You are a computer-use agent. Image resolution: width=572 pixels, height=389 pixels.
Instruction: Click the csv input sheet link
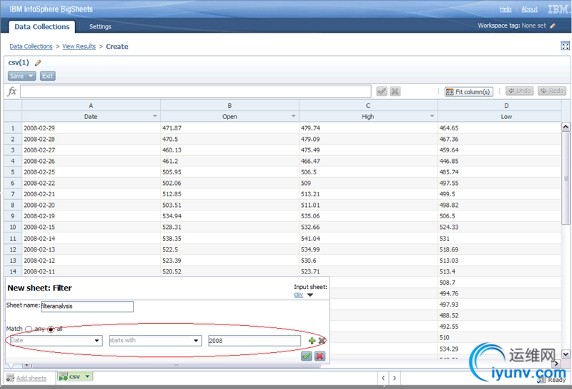pyautogui.click(x=298, y=295)
